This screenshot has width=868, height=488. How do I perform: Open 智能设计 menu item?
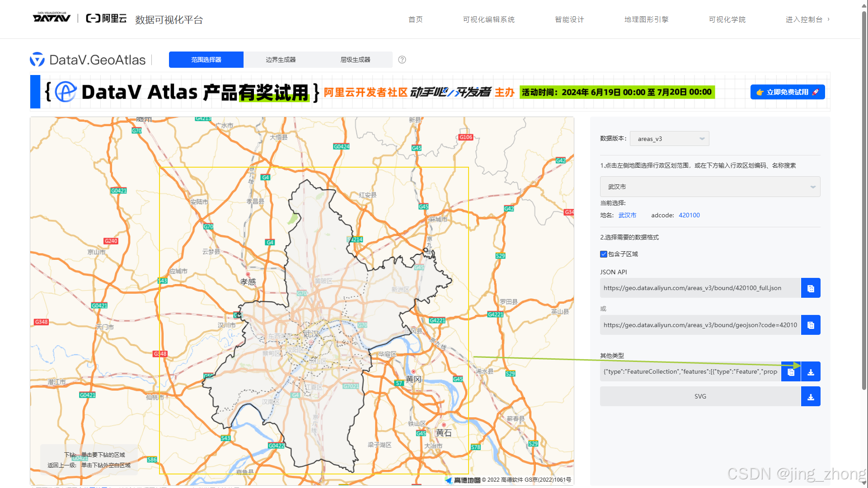click(x=569, y=19)
